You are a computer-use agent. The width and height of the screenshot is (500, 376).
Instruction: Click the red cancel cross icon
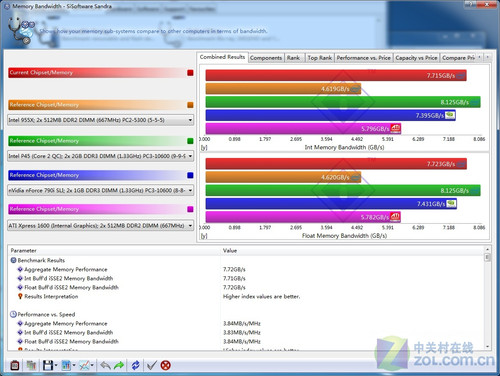[x=166, y=365]
